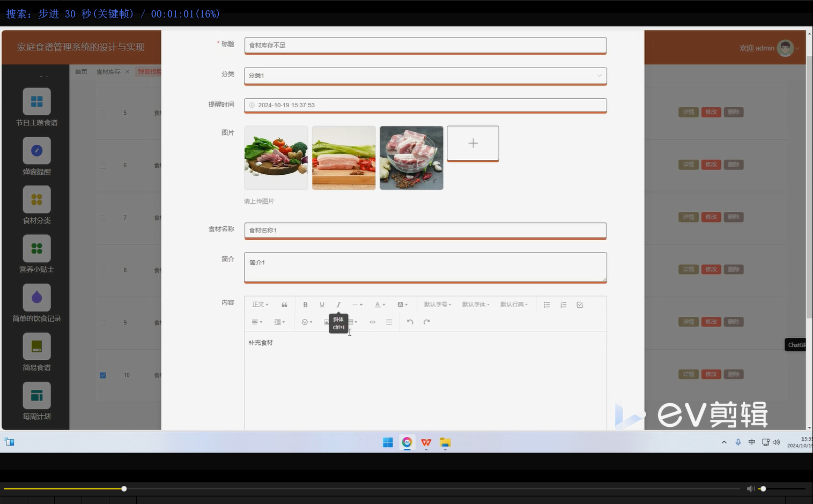
Task: Open the emoji picker dropdown
Action: (x=307, y=322)
